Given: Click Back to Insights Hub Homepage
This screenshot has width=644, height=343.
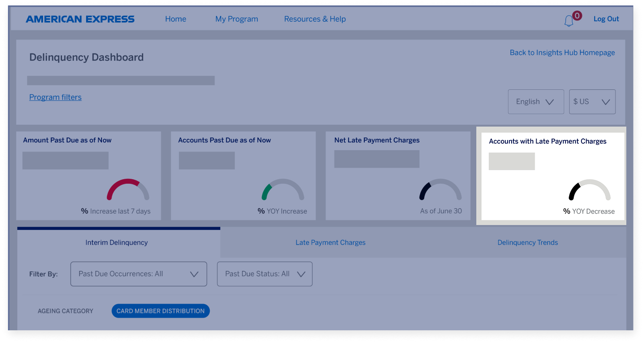Looking at the screenshot, I should pos(562,53).
